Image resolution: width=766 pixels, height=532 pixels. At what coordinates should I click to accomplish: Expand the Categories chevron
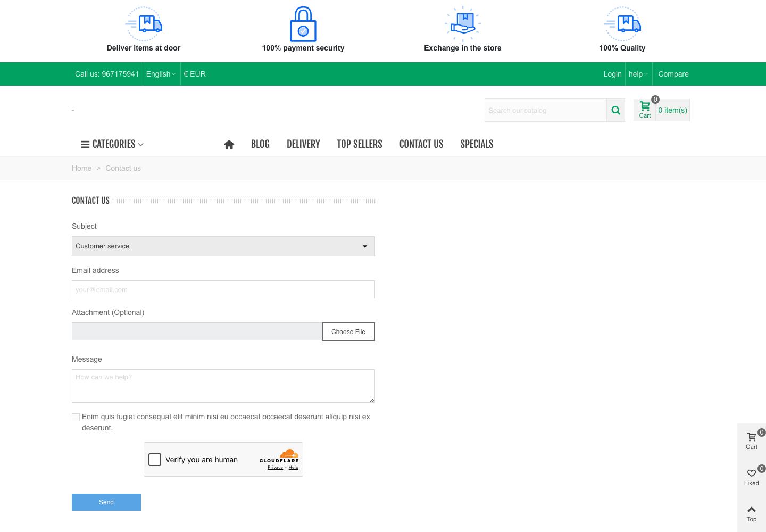click(140, 145)
